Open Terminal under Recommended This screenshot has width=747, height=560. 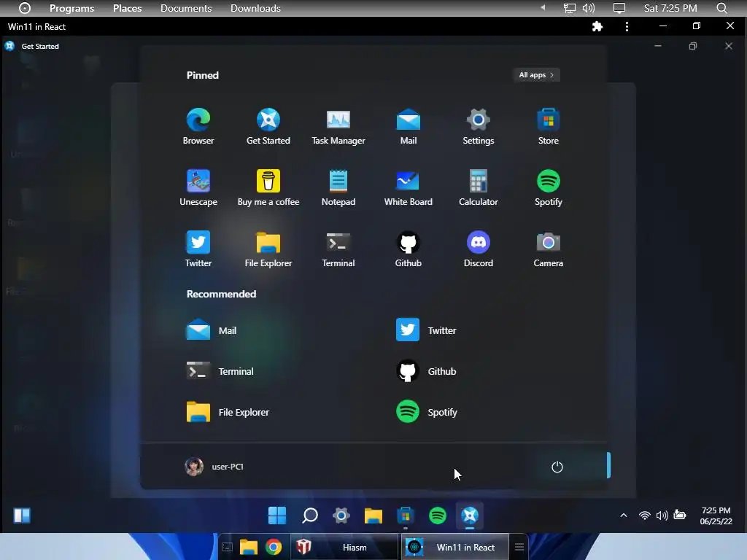pyautogui.click(x=220, y=371)
